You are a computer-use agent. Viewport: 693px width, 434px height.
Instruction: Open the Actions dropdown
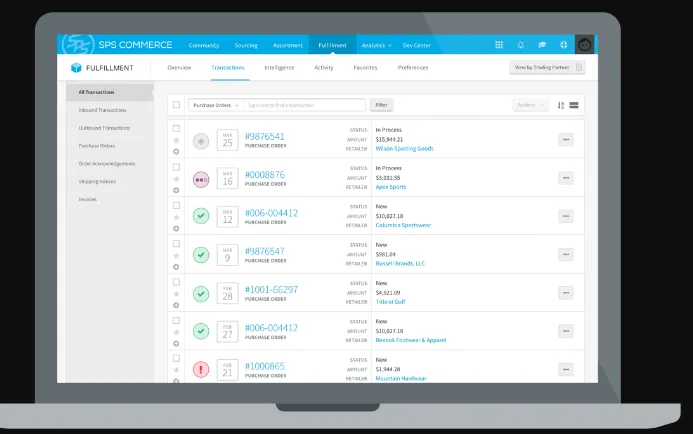point(530,105)
